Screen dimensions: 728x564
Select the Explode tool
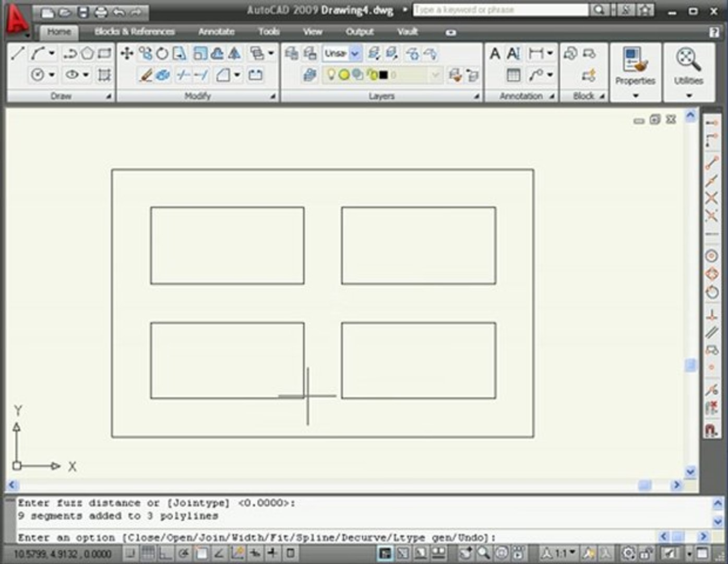tap(163, 75)
